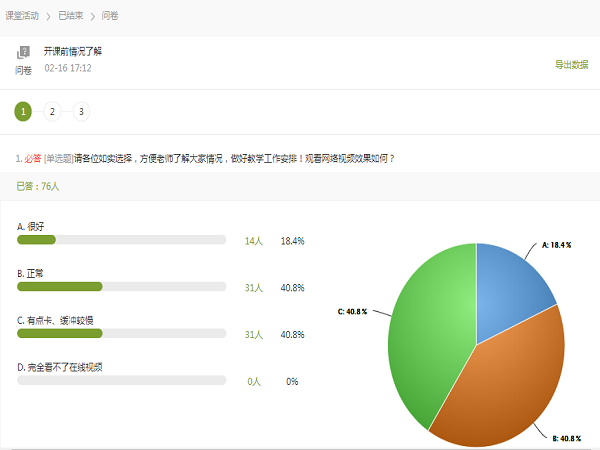Click 导出数据 to export data
The image size is (600, 450).
pyautogui.click(x=571, y=65)
